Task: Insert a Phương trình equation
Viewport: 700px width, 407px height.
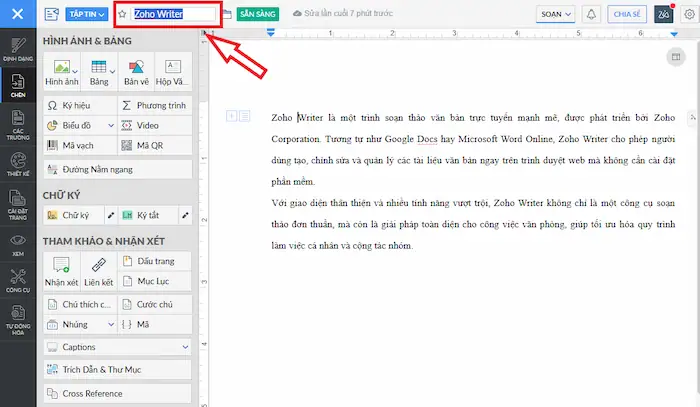Action: pos(154,105)
